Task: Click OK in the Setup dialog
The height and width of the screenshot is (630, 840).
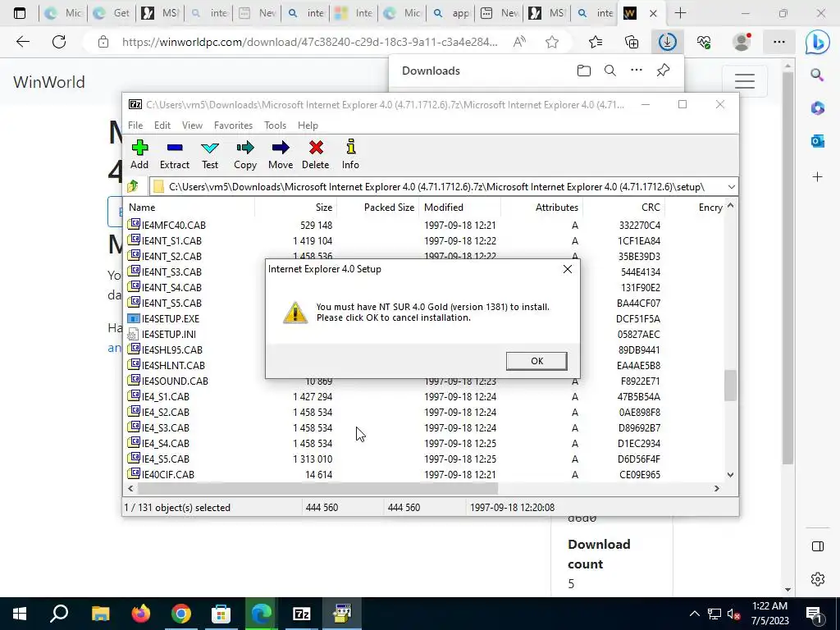Action: pos(536,361)
